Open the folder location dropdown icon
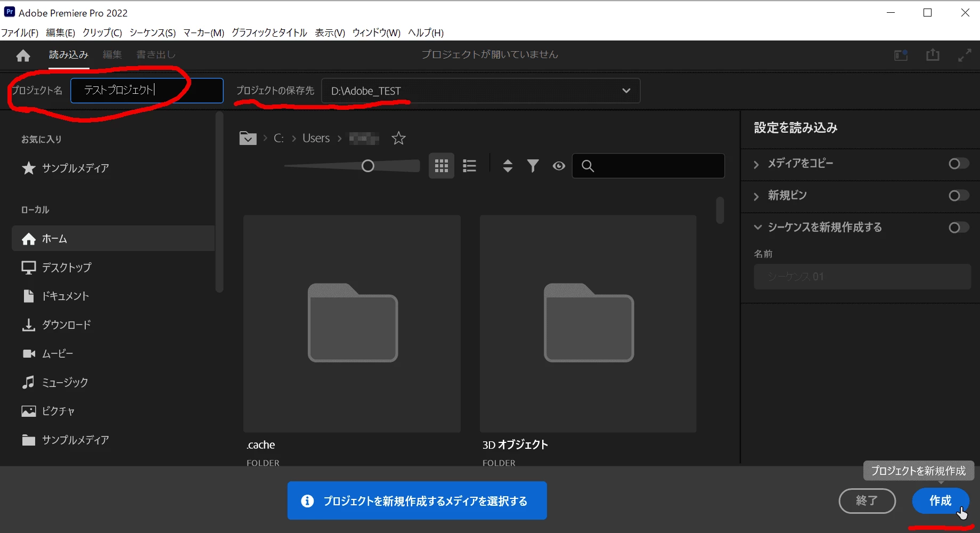 coord(248,139)
